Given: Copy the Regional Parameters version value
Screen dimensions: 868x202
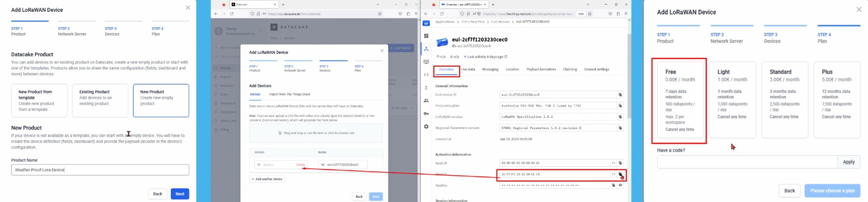Looking at the screenshot, I should [x=620, y=128].
